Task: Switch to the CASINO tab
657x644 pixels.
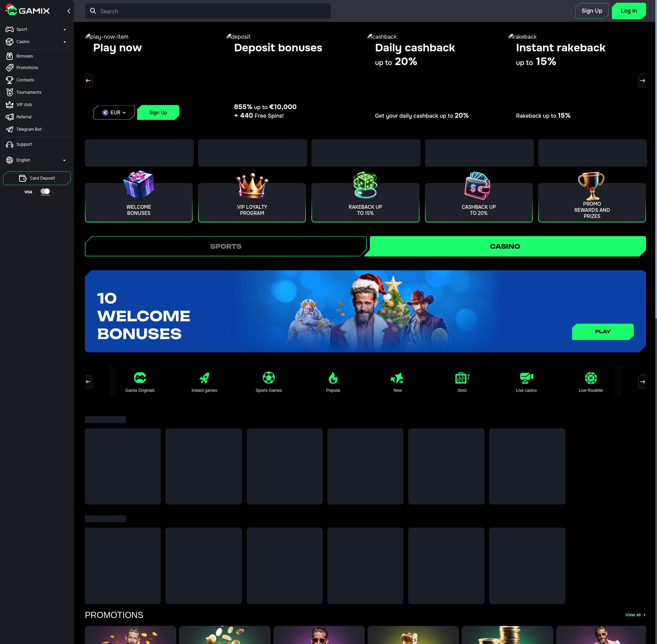Action: pos(505,246)
